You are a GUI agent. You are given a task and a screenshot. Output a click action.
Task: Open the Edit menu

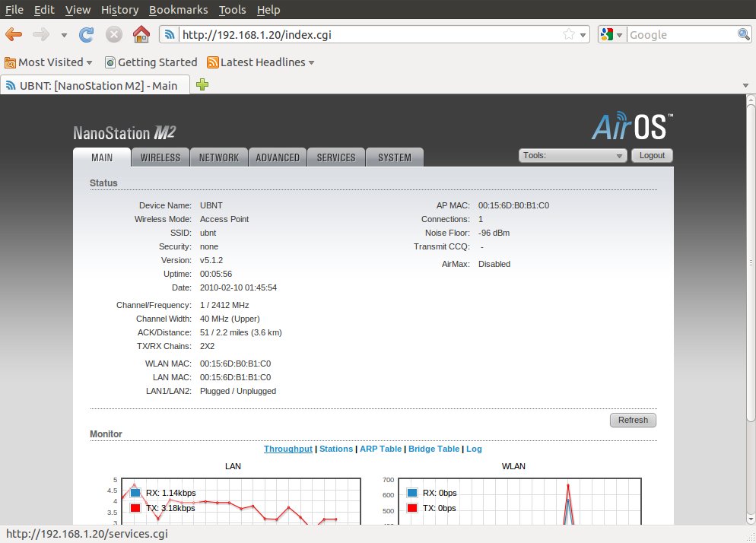click(x=44, y=10)
